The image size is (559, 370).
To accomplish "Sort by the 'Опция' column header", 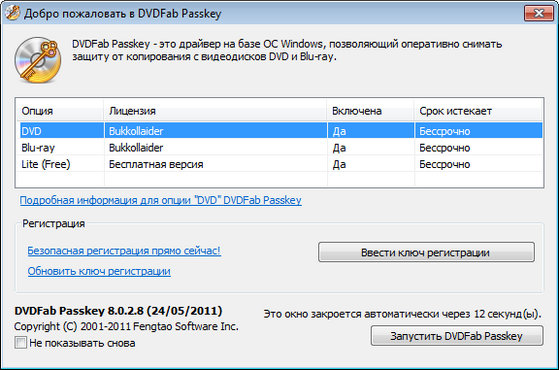I will point(60,111).
